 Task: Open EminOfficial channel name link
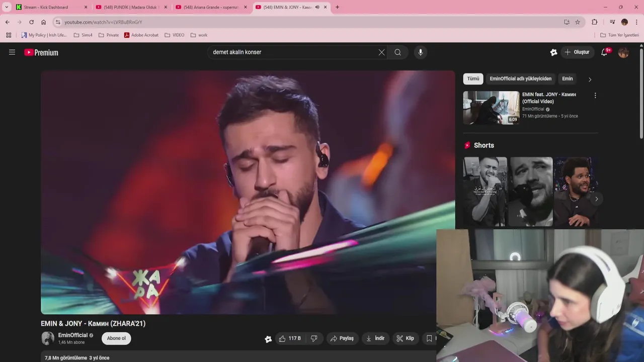tap(73, 335)
